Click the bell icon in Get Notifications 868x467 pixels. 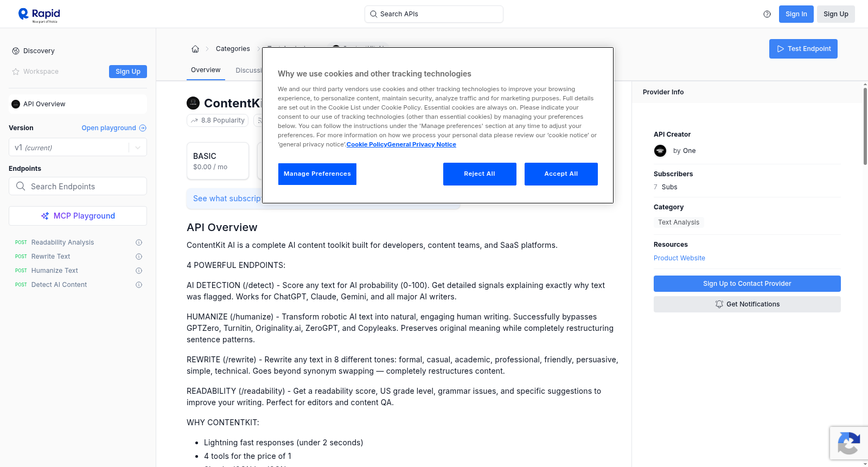[719, 304]
